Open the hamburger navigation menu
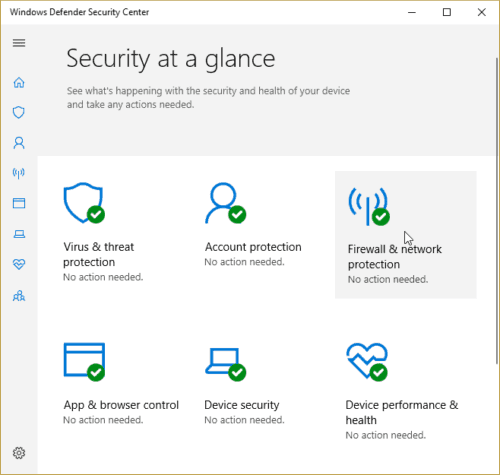Screen dimensions: 500x475 [x=19, y=43]
